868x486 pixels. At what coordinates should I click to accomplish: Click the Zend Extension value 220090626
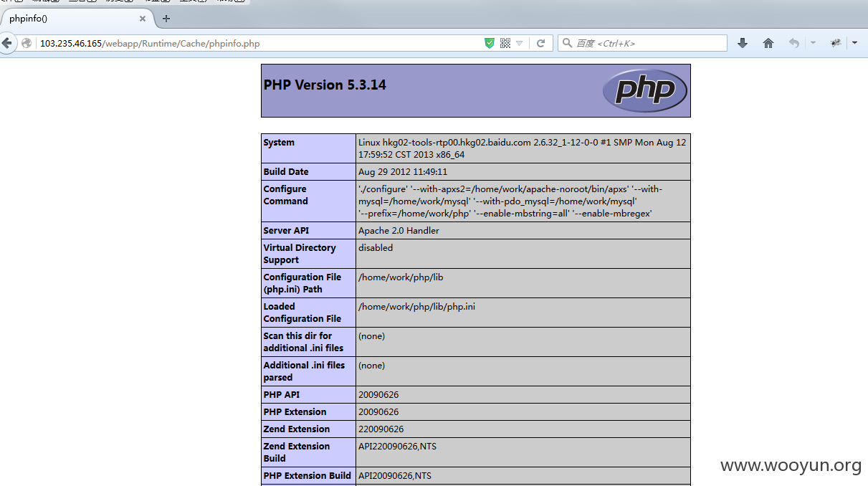381,429
